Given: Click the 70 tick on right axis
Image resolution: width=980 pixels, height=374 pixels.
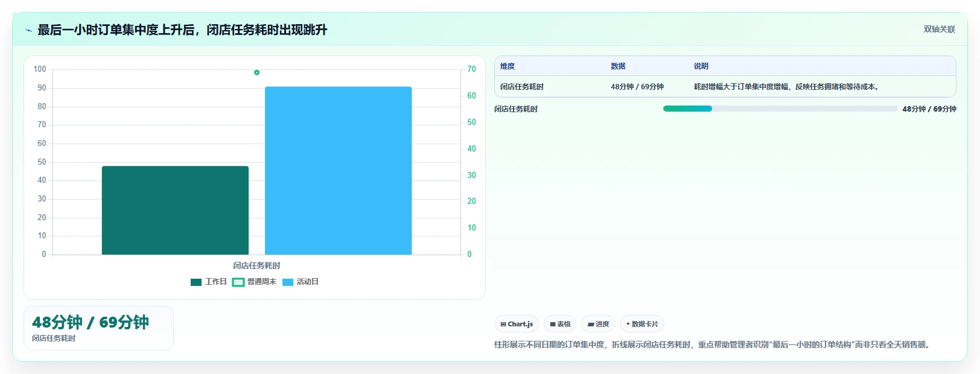Looking at the screenshot, I should [x=471, y=69].
